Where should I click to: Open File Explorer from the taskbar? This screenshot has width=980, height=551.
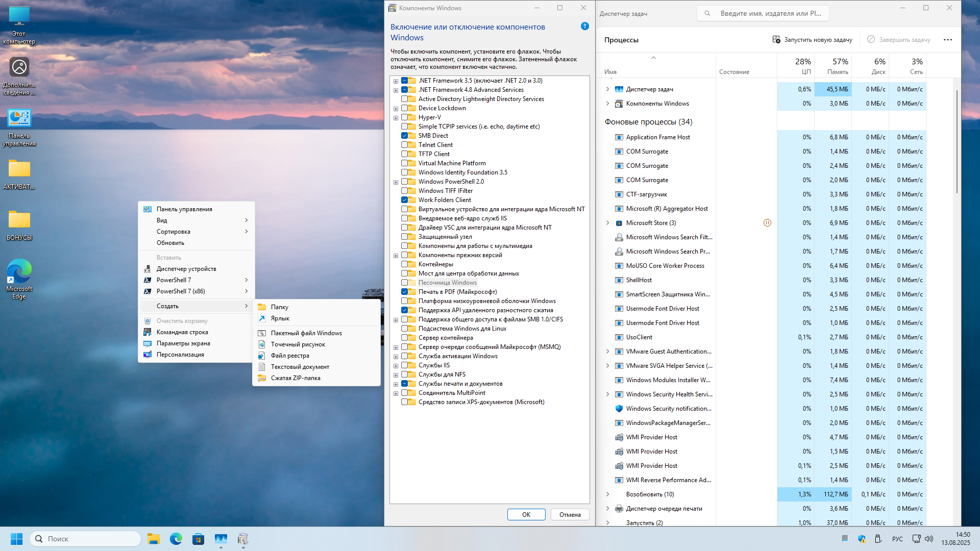click(154, 539)
